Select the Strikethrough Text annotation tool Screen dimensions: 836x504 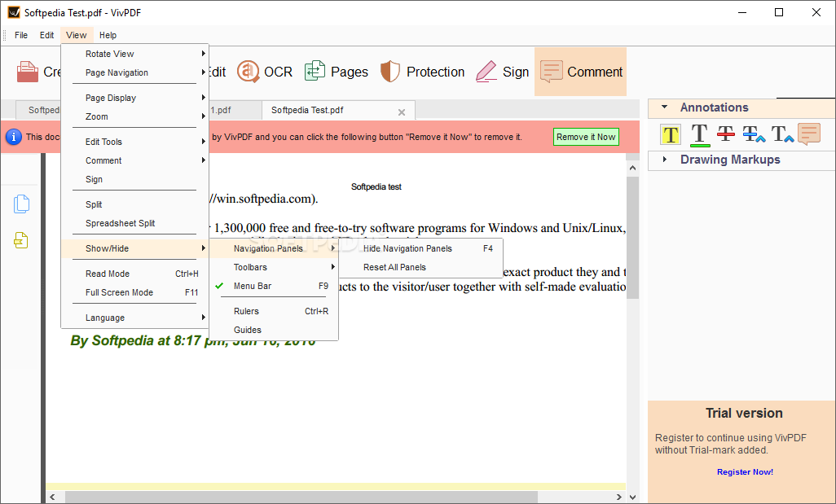726,134
